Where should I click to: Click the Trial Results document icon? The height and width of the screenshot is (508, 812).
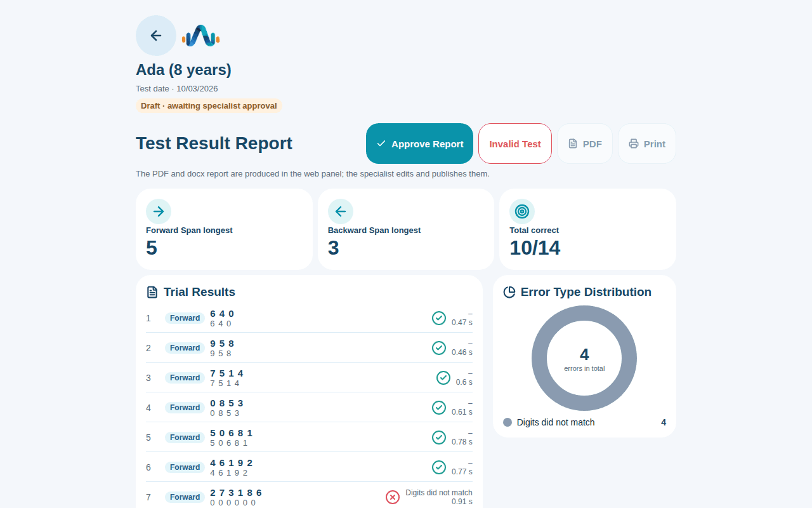(152, 292)
